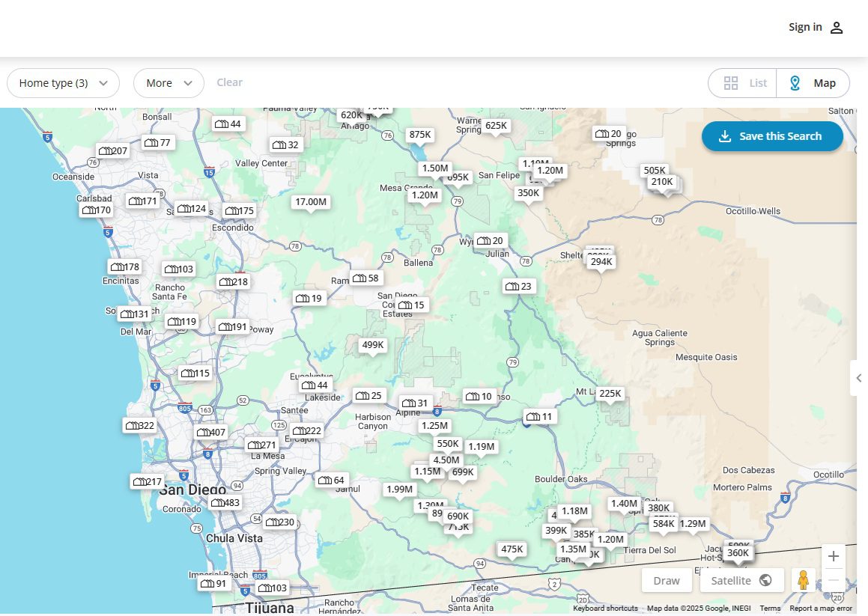Click Save this Search button
Viewport: 868px width, 616px height.
pyautogui.click(x=772, y=136)
